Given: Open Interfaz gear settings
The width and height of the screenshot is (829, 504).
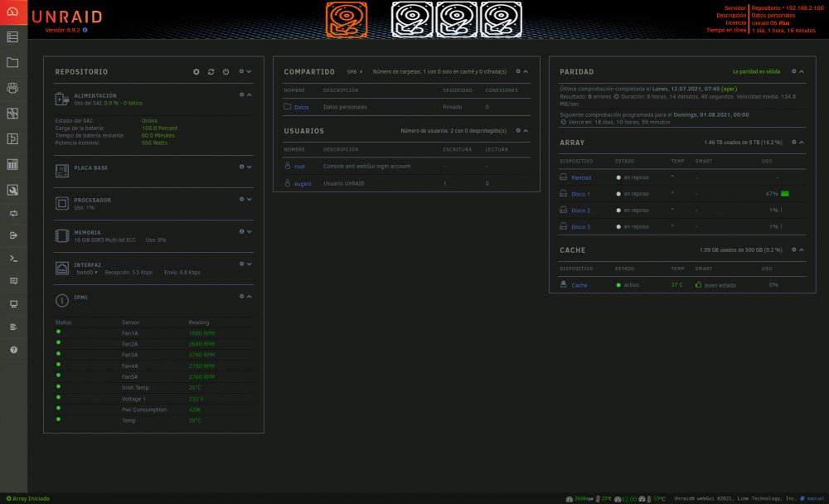Looking at the screenshot, I should [x=241, y=264].
